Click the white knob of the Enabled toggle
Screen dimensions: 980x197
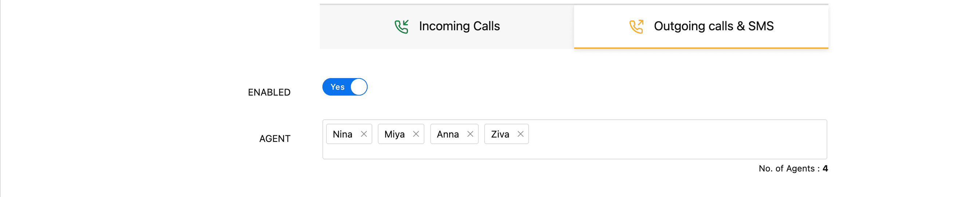point(358,87)
